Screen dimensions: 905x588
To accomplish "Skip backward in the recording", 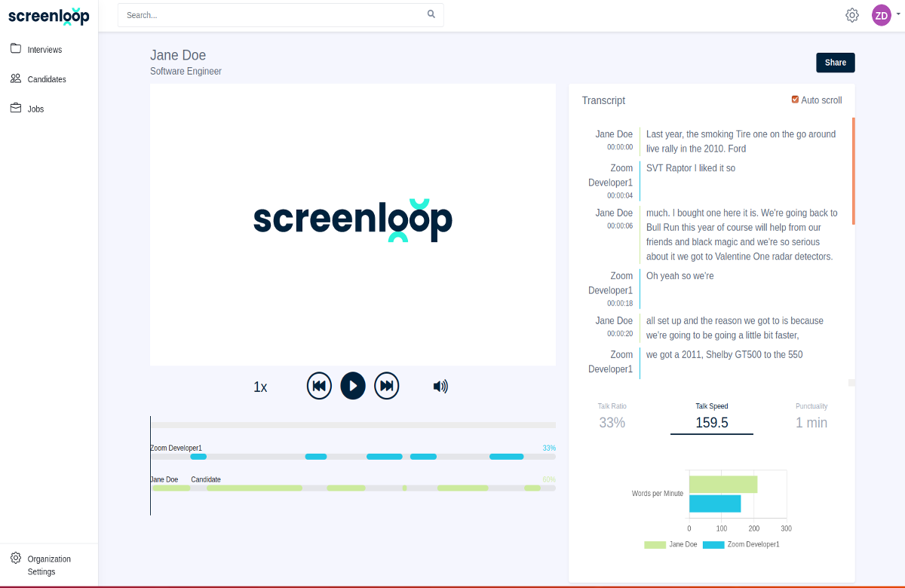I will (x=318, y=385).
